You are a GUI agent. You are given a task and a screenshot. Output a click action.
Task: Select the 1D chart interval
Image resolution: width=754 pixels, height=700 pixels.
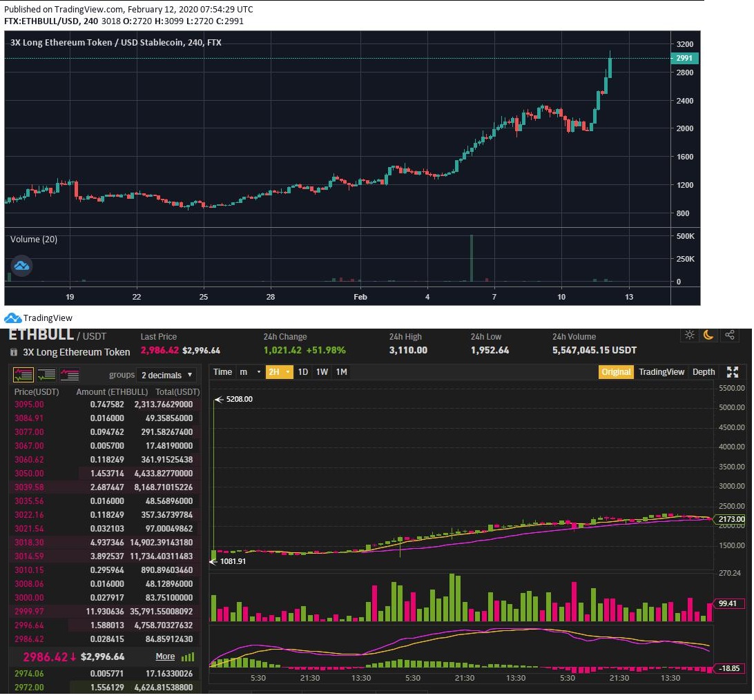[303, 372]
